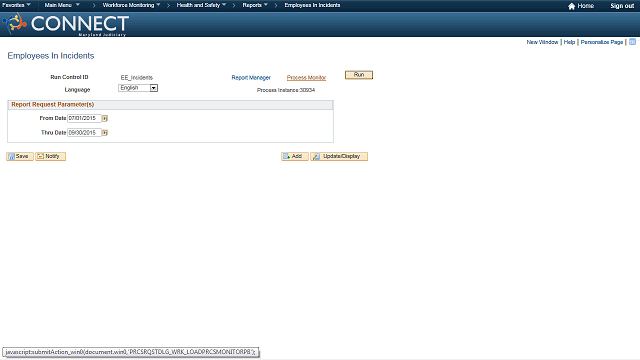
Task: Edit the From Date field
Action: [84, 118]
